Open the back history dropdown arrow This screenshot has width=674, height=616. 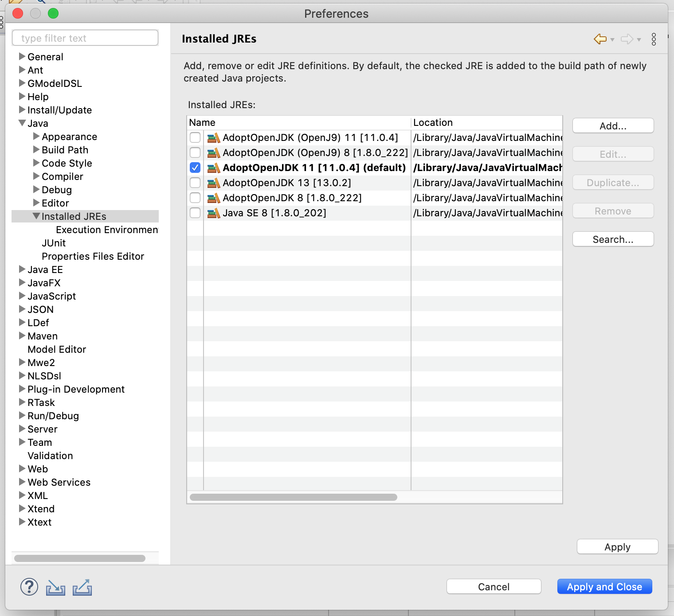point(612,40)
